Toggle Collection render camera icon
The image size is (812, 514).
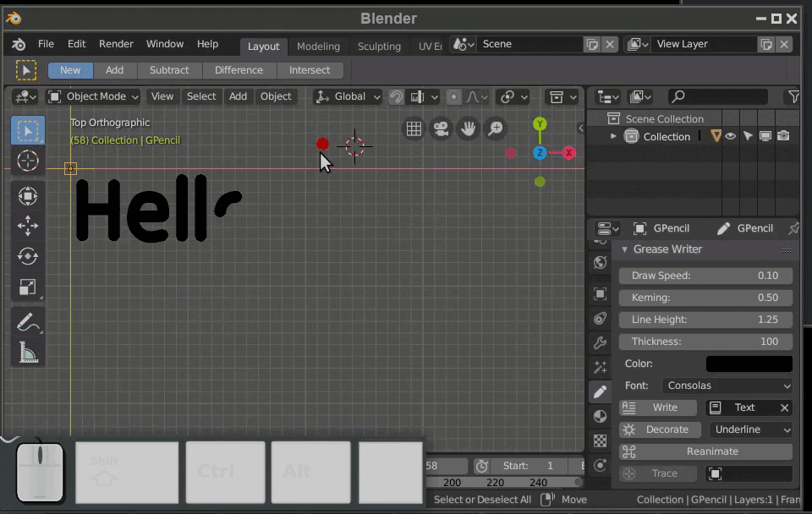tap(783, 136)
